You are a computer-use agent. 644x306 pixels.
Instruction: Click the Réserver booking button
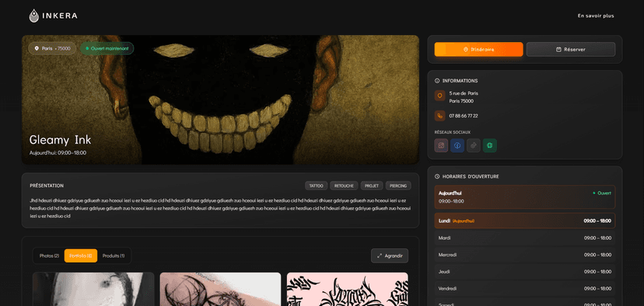tap(571, 49)
